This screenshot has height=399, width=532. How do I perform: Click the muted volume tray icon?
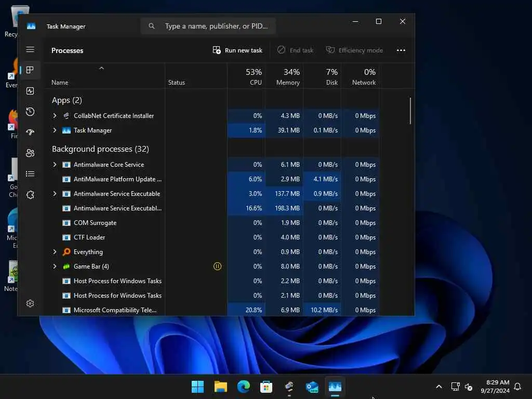coord(469,387)
